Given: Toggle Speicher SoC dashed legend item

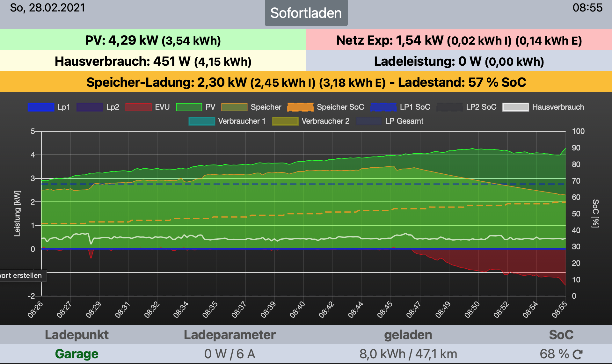Looking at the screenshot, I should [300, 107].
